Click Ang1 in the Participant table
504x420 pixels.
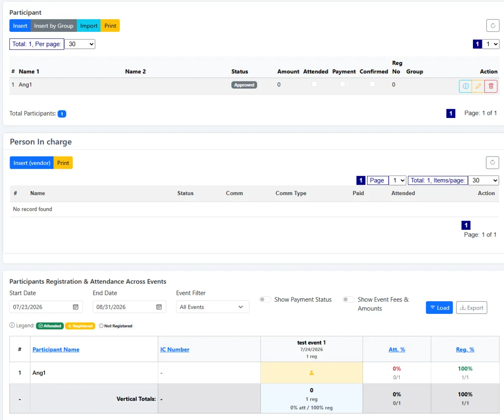(26, 84)
